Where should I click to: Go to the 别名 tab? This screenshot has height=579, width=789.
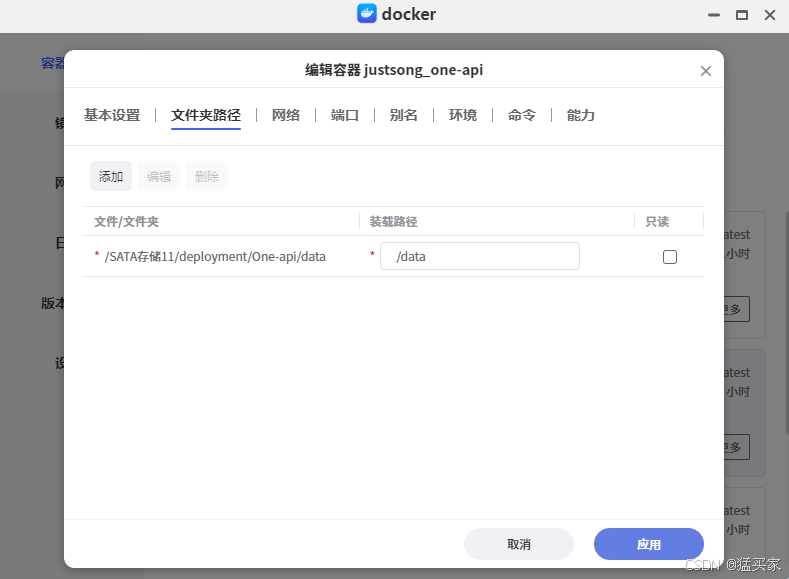404,115
